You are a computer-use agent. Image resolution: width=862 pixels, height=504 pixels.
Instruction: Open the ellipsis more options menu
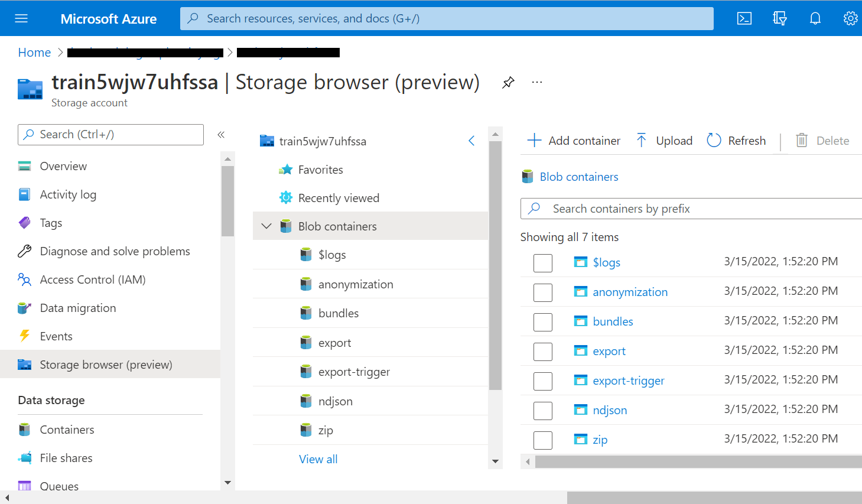537,82
